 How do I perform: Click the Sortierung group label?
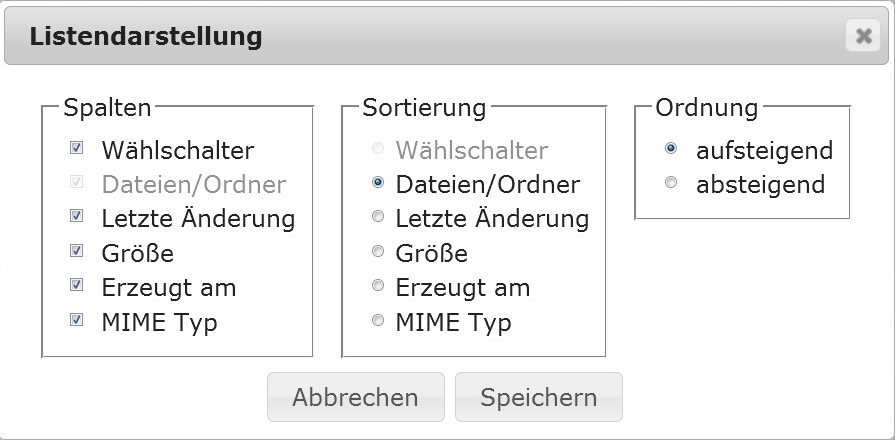pos(424,107)
